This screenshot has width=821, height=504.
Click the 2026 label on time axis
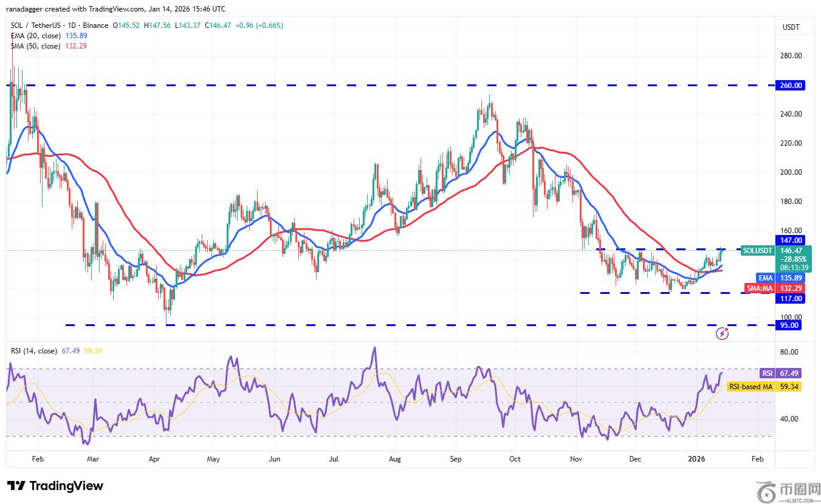696,460
